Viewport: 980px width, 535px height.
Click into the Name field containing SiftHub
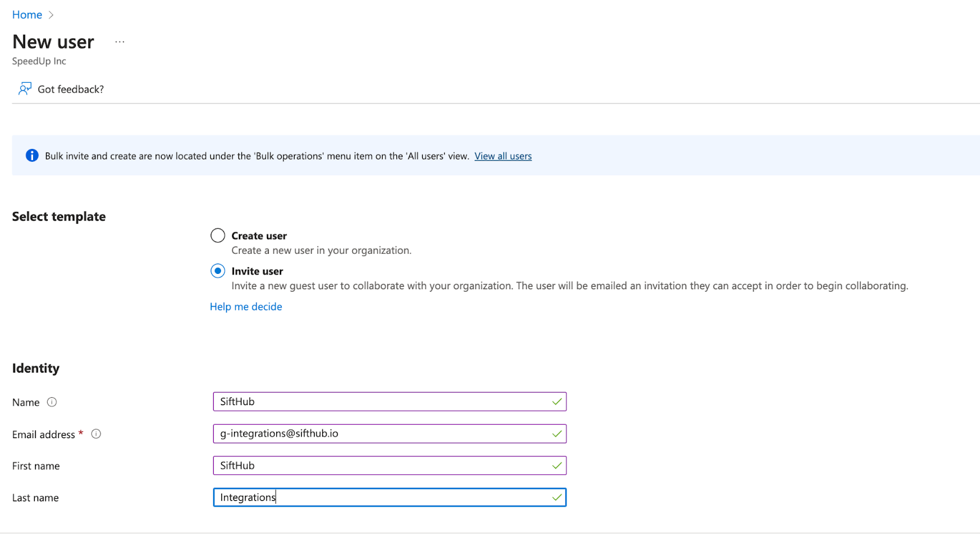point(380,402)
